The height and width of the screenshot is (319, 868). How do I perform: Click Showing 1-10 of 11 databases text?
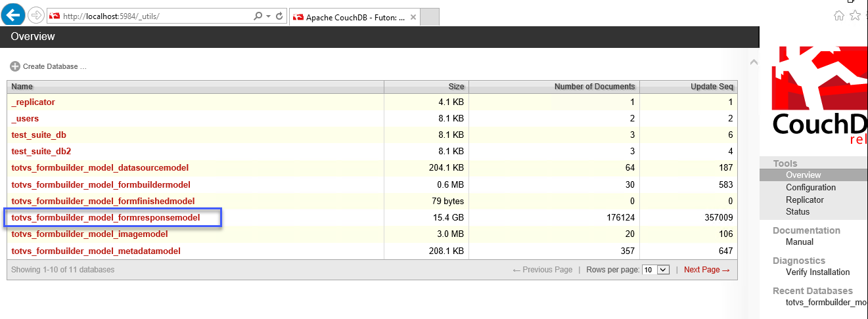(x=62, y=270)
